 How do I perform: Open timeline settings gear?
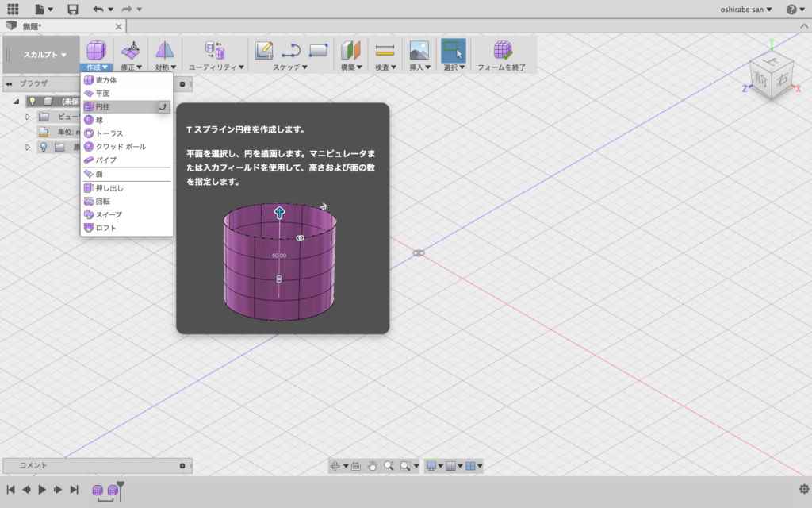(804, 489)
